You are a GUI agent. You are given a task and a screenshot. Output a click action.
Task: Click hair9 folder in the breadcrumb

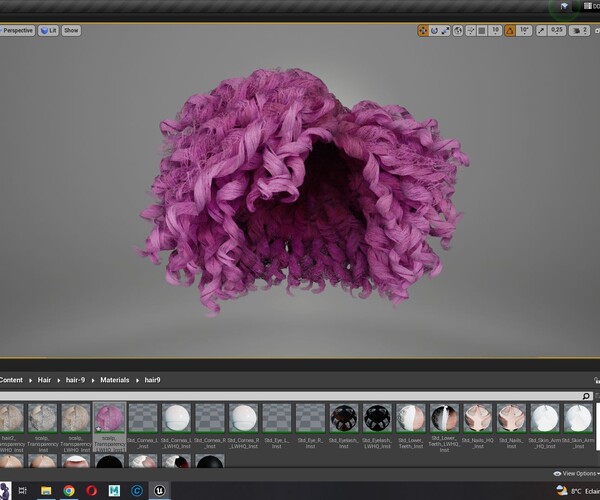point(152,380)
